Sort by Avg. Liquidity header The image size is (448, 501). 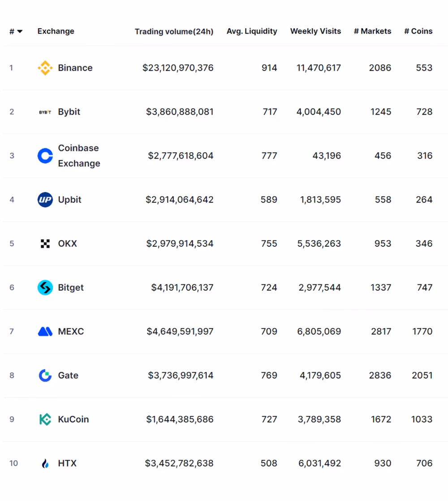(252, 31)
